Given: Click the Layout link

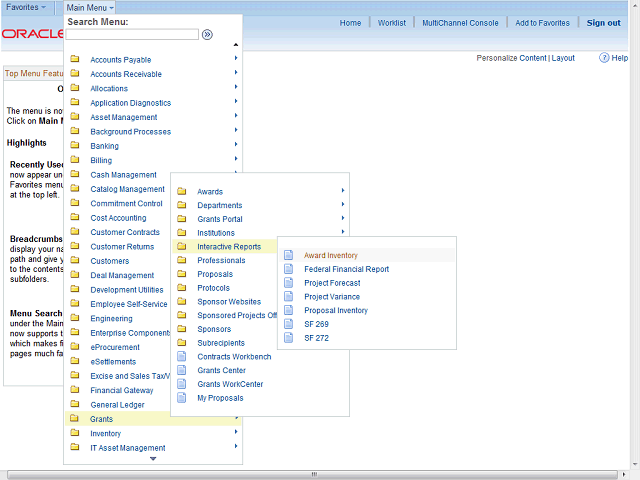Looking at the screenshot, I should (563, 58).
